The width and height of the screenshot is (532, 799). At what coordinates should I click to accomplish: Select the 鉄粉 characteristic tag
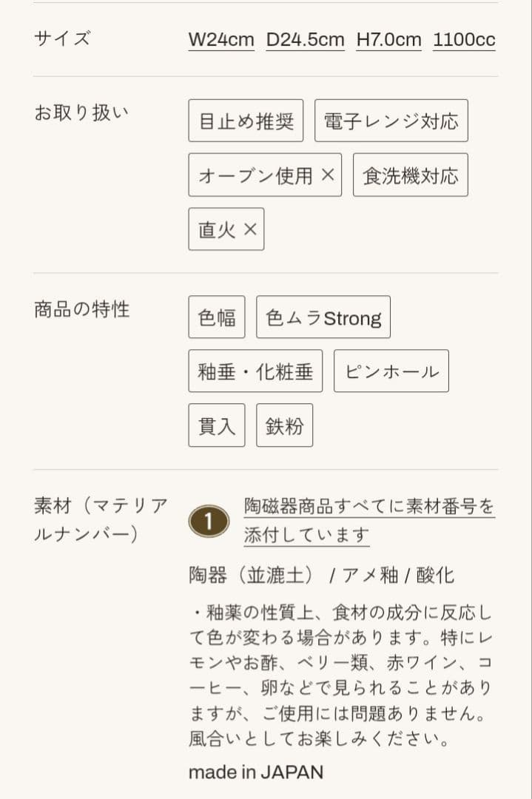(284, 425)
